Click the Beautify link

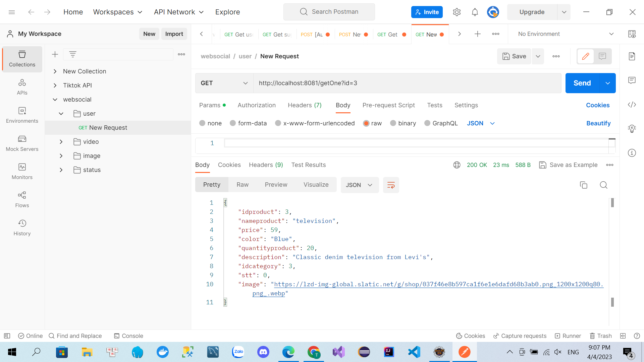pyautogui.click(x=598, y=123)
